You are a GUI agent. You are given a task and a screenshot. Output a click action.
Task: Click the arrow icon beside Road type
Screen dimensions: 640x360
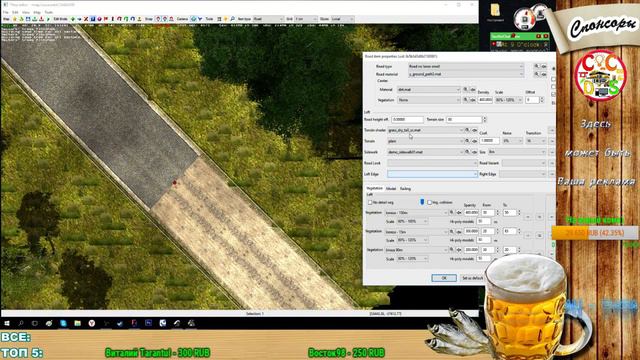click(544, 67)
